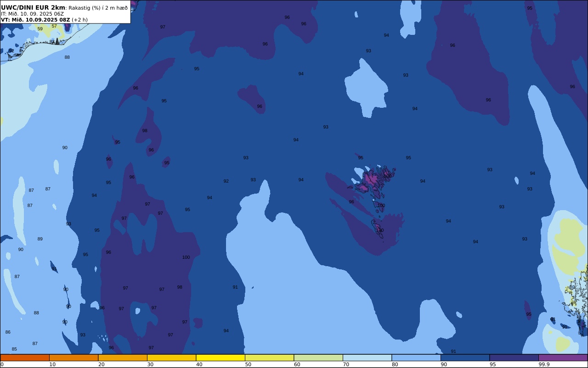Click the 20–30 amber legend swatch
Screen dimensions: 588x368
123,357
